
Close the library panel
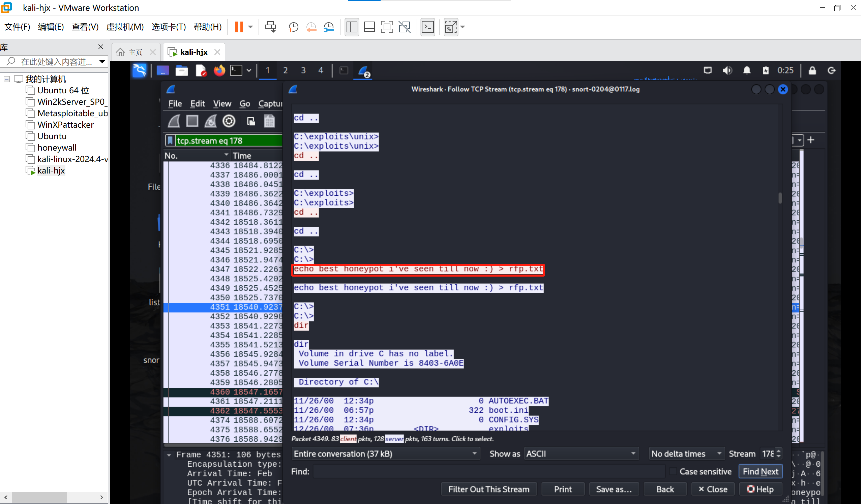(x=101, y=47)
